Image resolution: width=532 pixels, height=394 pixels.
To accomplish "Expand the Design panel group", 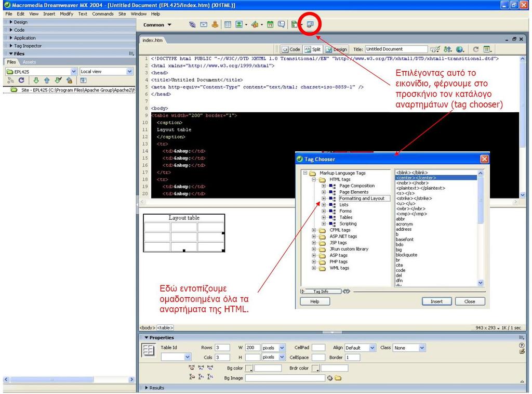I will pos(11,22).
